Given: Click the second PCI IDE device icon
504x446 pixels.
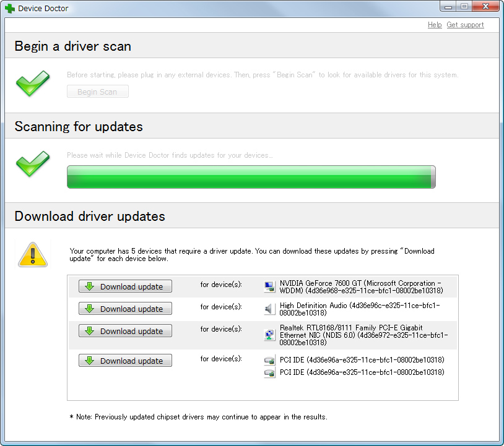Looking at the screenshot, I should click(269, 372).
